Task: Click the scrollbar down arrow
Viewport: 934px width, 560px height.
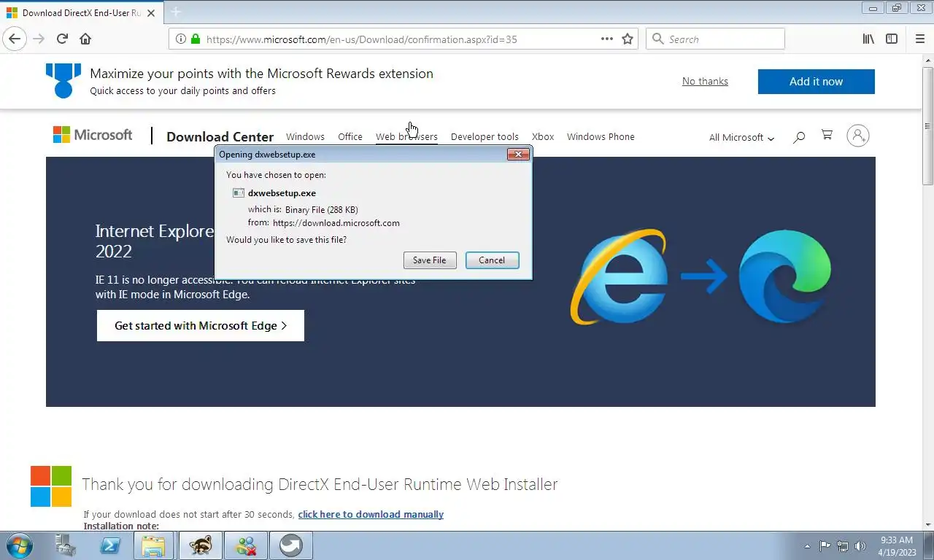Action: (928, 525)
